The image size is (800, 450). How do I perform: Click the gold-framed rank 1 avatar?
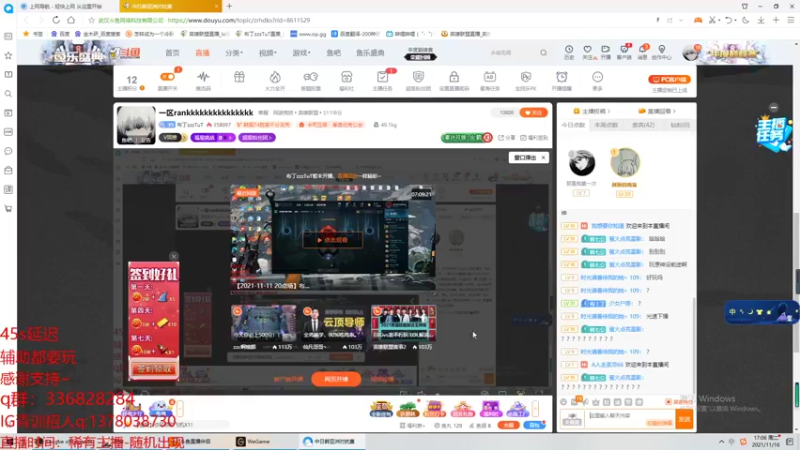(x=625, y=163)
